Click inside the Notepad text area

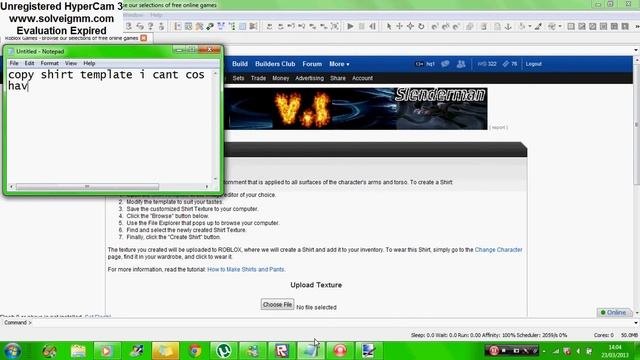point(109,127)
